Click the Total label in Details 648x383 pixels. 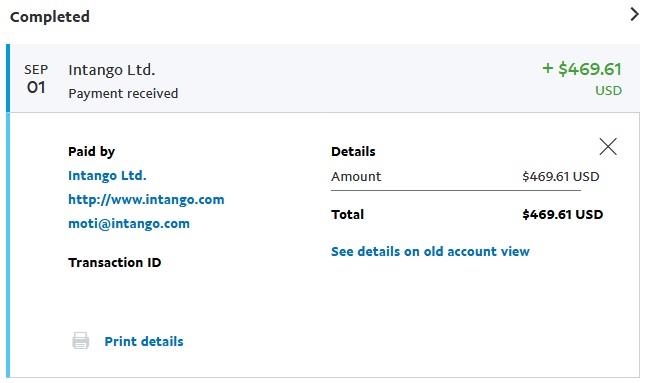[348, 214]
